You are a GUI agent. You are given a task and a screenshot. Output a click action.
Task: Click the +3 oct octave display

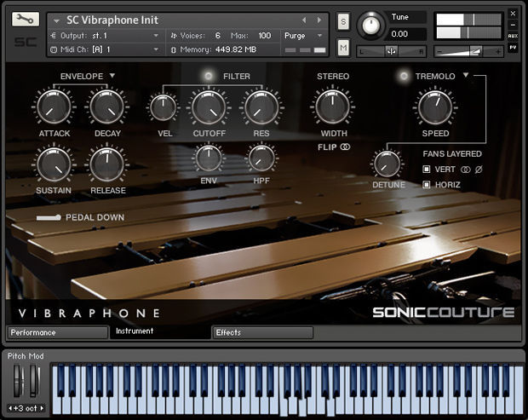[26, 408]
